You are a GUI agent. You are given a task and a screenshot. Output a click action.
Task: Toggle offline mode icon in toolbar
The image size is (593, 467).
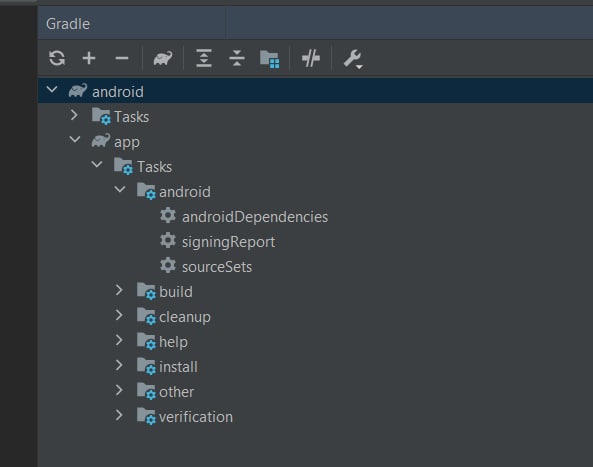point(311,58)
